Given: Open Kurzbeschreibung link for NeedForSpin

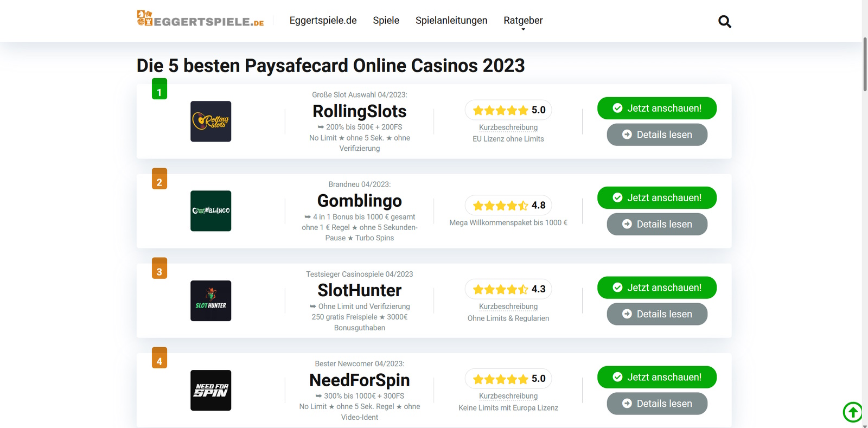Looking at the screenshot, I should pos(508,395).
